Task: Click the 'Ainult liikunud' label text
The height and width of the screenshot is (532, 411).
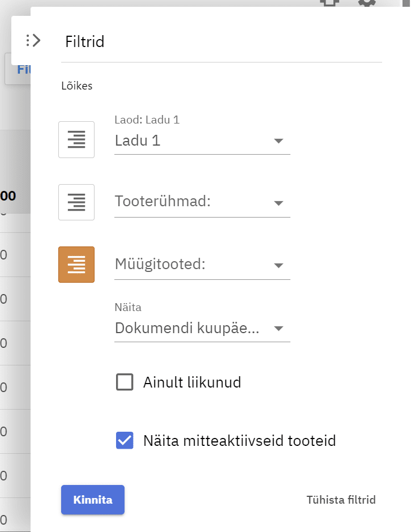Action: point(192,382)
